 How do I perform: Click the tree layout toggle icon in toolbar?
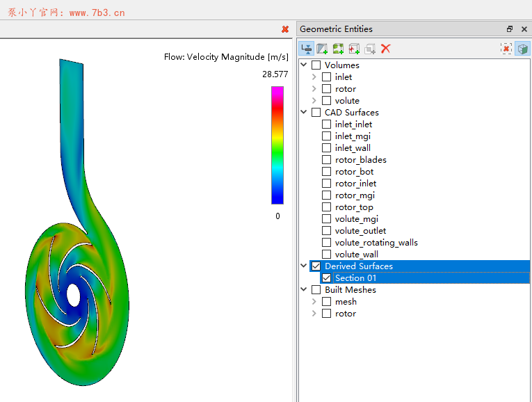coord(307,49)
